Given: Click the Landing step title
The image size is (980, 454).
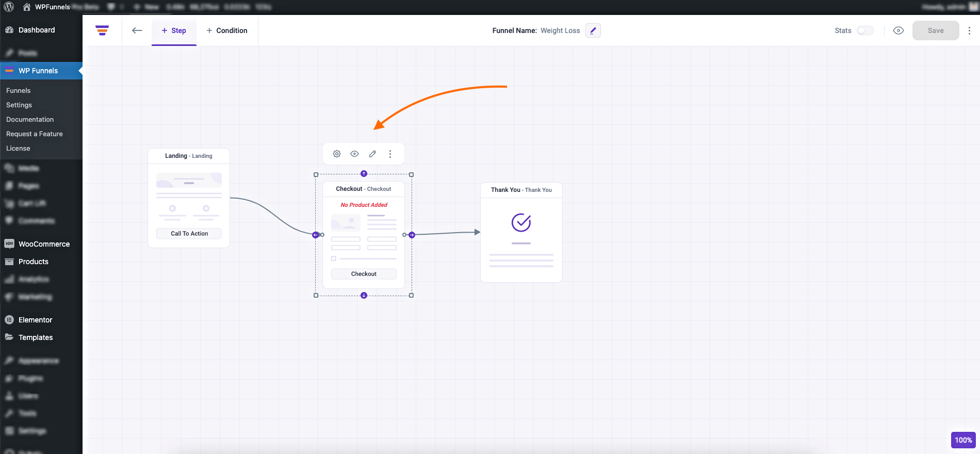Looking at the screenshot, I should point(189,156).
